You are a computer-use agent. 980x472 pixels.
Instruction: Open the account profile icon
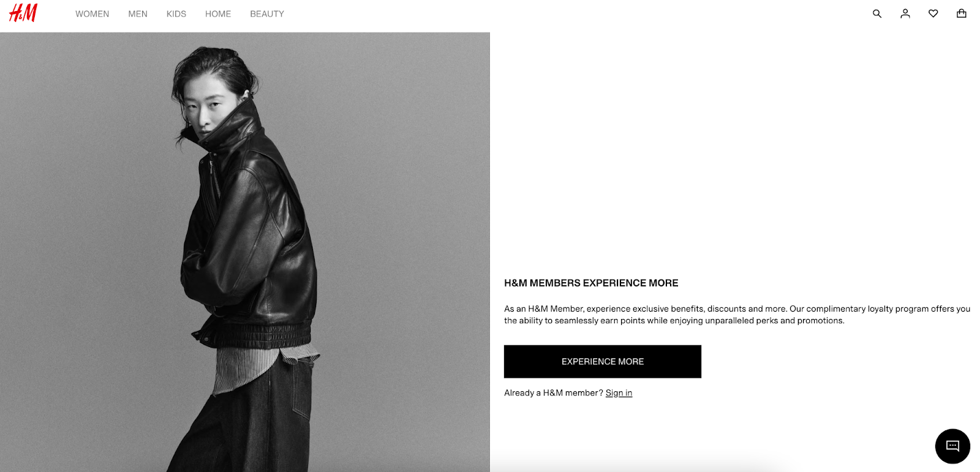click(x=905, y=13)
